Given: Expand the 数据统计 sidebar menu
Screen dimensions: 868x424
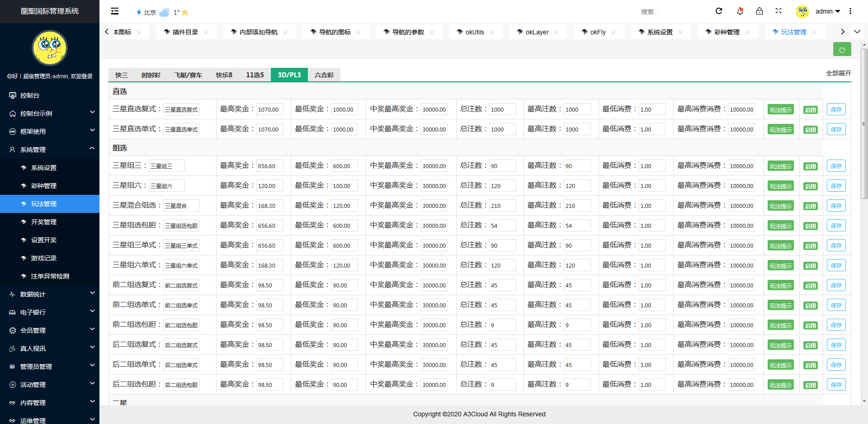Looking at the screenshot, I should click(x=50, y=294).
